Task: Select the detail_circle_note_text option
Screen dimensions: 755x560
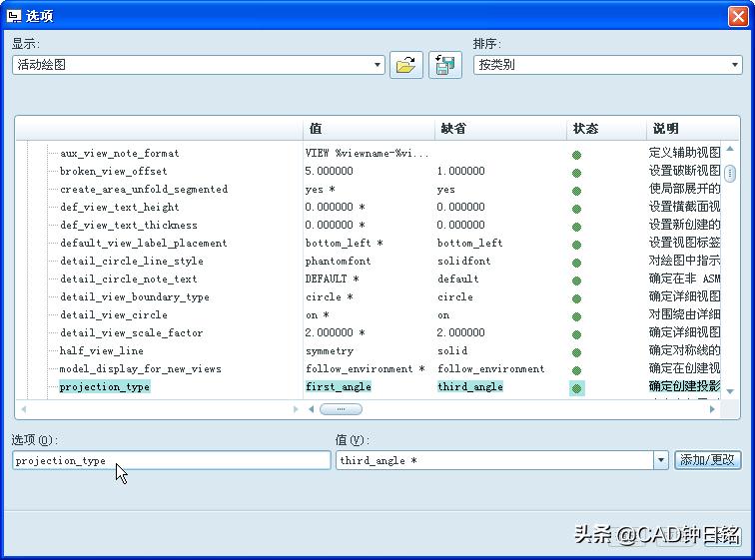Action: tap(129, 280)
